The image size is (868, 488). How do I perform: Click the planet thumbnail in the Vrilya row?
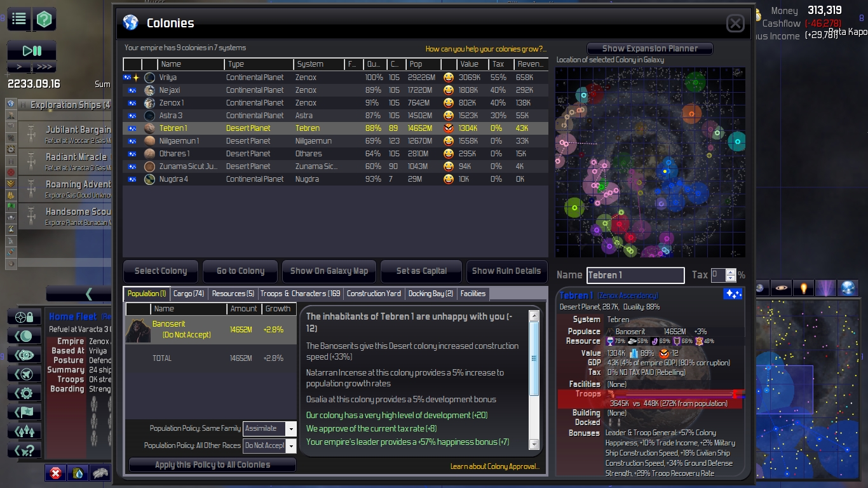(x=149, y=78)
